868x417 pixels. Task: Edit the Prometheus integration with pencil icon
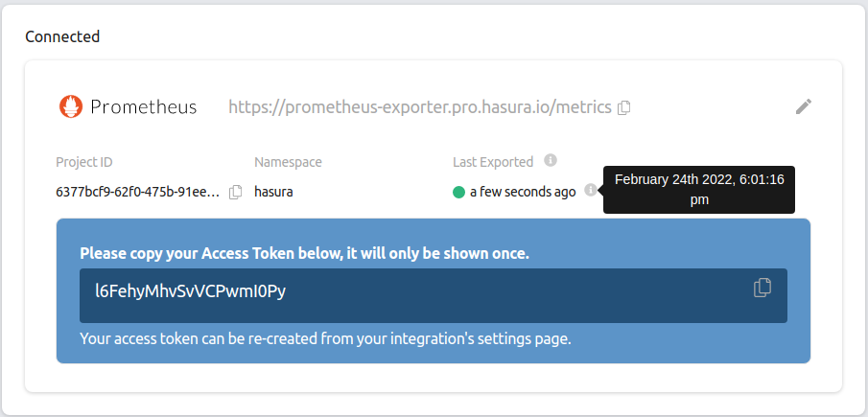[804, 106]
